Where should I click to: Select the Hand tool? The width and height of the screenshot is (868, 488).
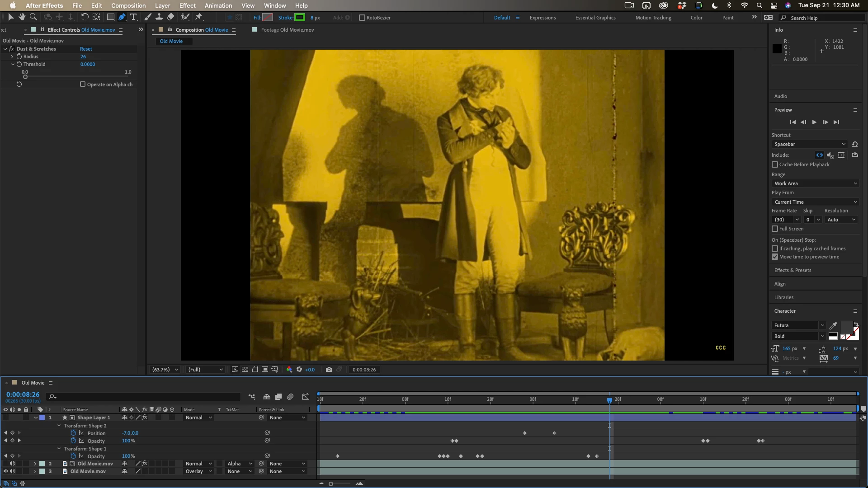pyautogui.click(x=22, y=17)
